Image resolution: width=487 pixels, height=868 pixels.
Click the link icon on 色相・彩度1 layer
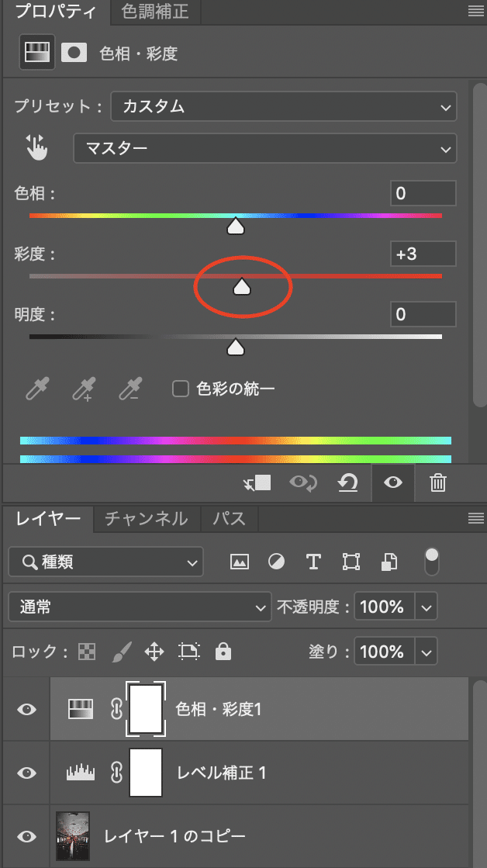point(116,709)
